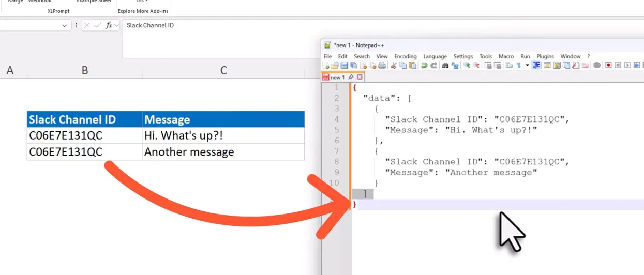Click the Open file folder icon in Notepad++
The height and width of the screenshot is (275, 644).
[x=335, y=65]
